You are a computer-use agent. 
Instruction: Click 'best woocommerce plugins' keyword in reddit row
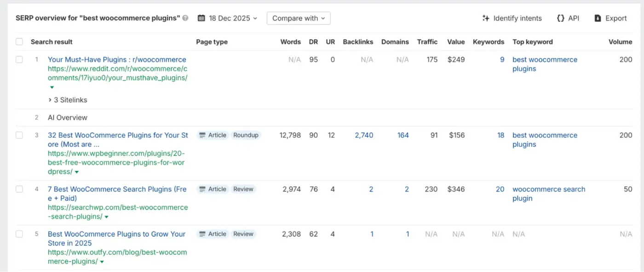(x=545, y=64)
